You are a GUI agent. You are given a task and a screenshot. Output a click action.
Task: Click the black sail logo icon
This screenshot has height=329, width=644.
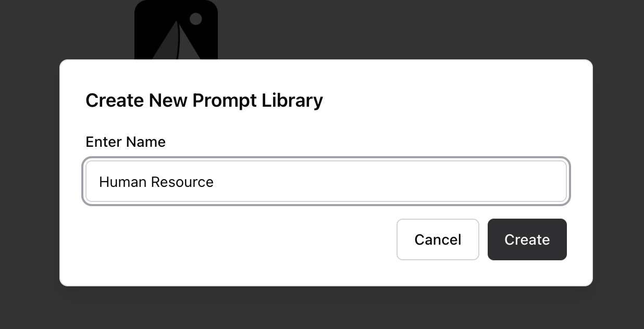pyautogui.click(x=176, y=30)
